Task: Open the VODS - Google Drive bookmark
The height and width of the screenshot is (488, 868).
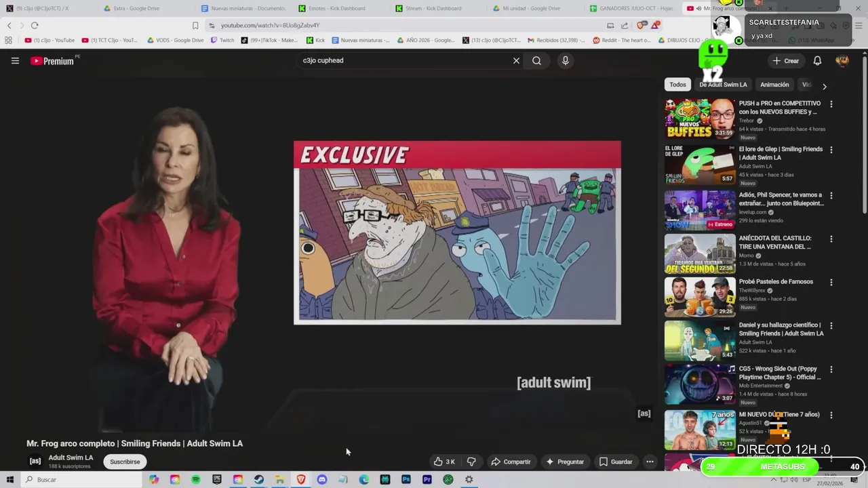Action: (175, 40)
